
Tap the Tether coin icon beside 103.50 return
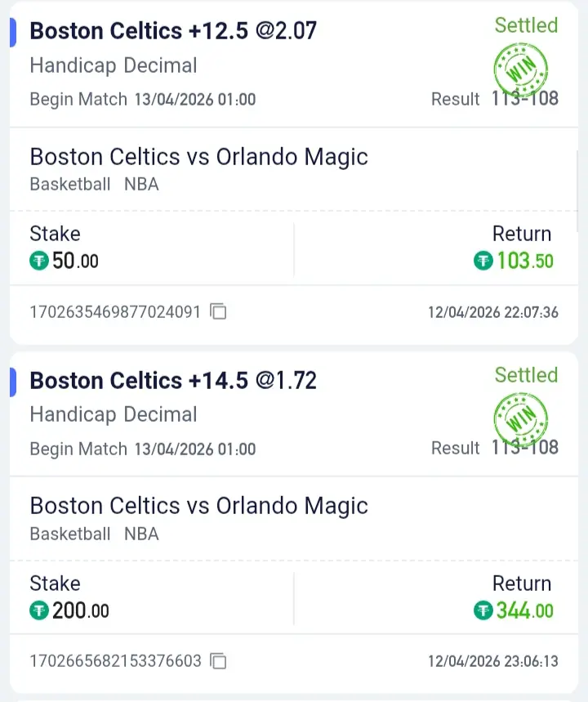pyautogui.click(x=483, y=261)
